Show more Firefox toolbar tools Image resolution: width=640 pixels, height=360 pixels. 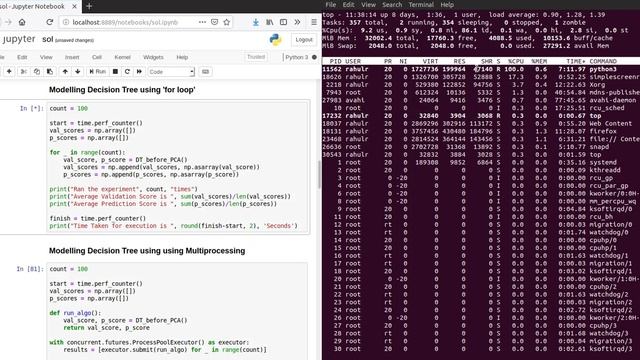[x=297, y=22]
